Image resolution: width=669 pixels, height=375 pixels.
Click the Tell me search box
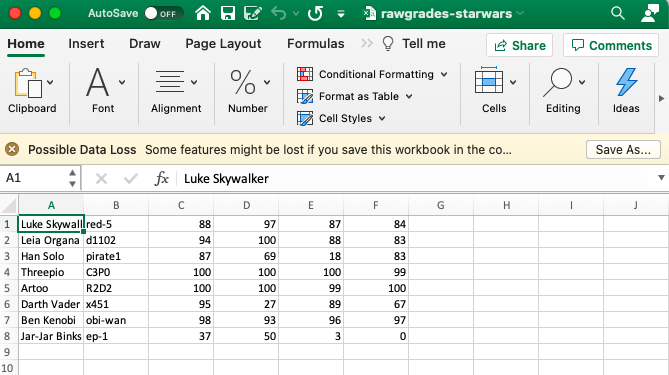click(414, 44)
